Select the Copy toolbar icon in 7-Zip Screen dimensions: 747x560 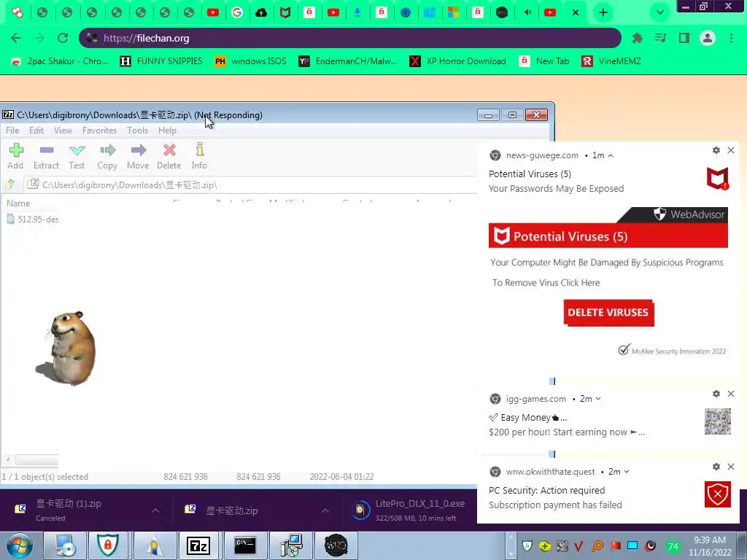click(x=107, y=156)
